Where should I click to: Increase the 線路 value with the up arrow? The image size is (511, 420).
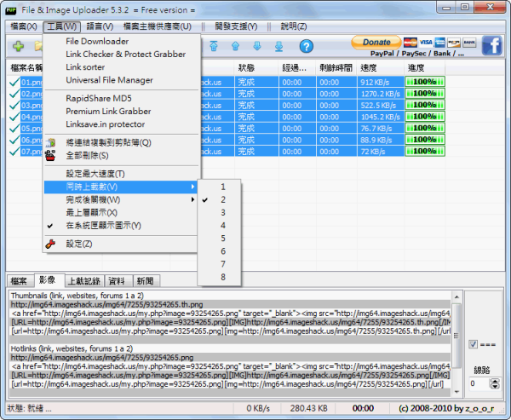coord(495,381)
